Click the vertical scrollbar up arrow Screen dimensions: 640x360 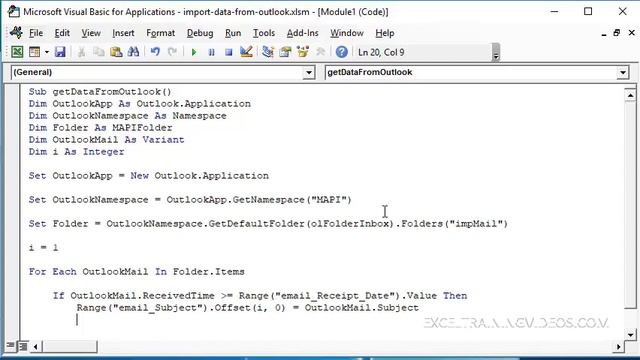(631, 95)
